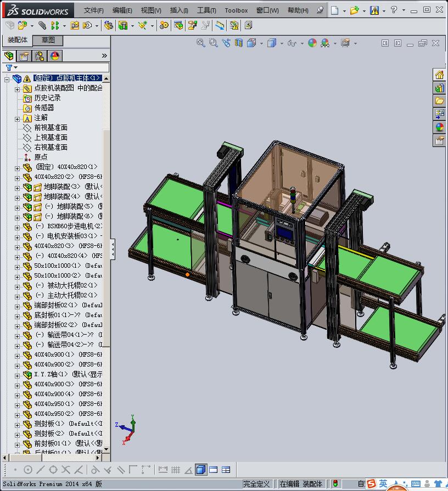The image size is (448, 491).
Task: Click the Linear Component Pattern icon
Action: tap(55, 25)
